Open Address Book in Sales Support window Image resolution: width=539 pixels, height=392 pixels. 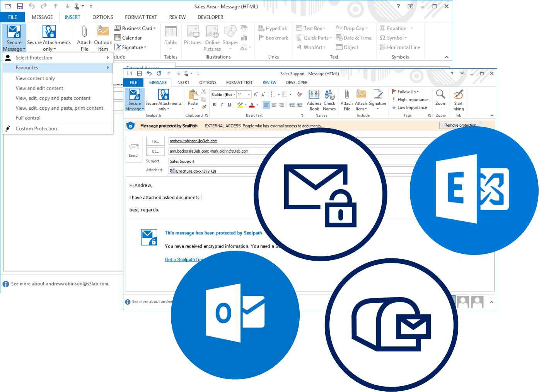click(314, 100)
